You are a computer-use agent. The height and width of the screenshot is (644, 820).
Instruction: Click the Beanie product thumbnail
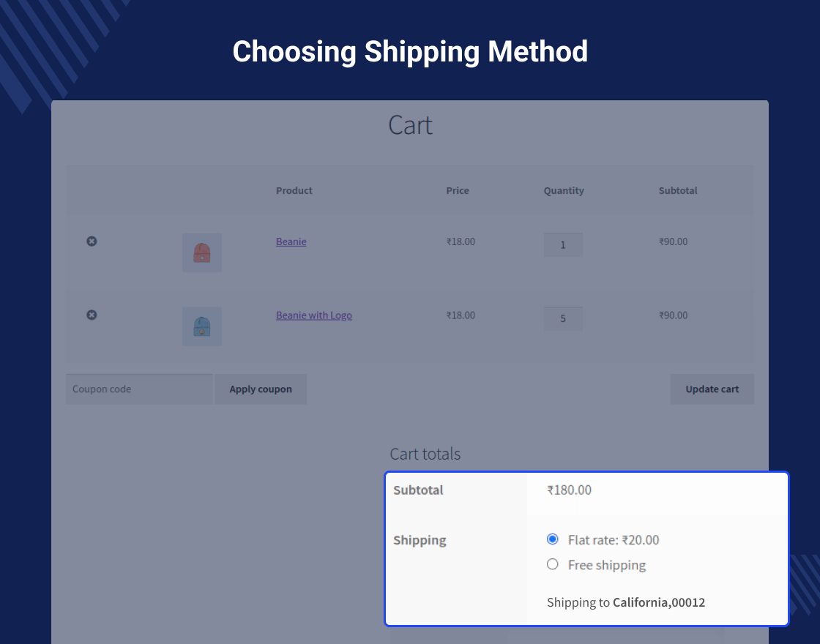pyautogui.click(x=202, y=252)
